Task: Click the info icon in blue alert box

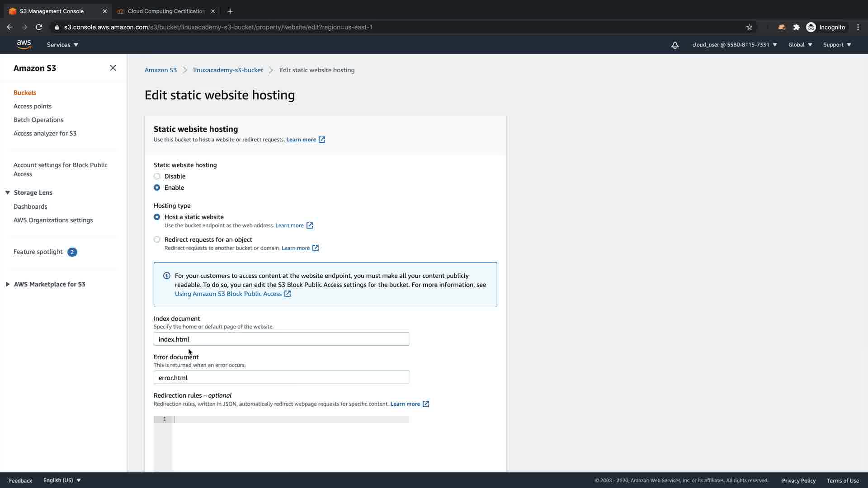Action: [x=167, y=276]
